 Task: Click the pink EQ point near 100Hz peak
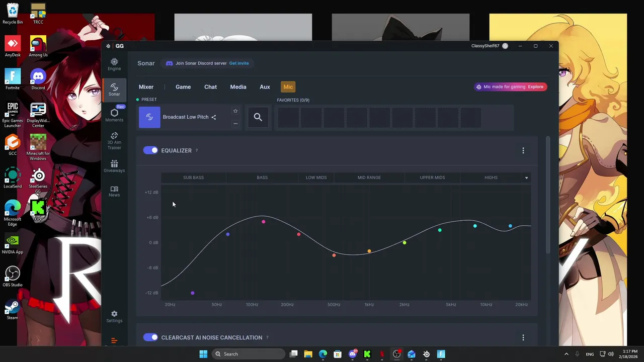coord(263,222)
